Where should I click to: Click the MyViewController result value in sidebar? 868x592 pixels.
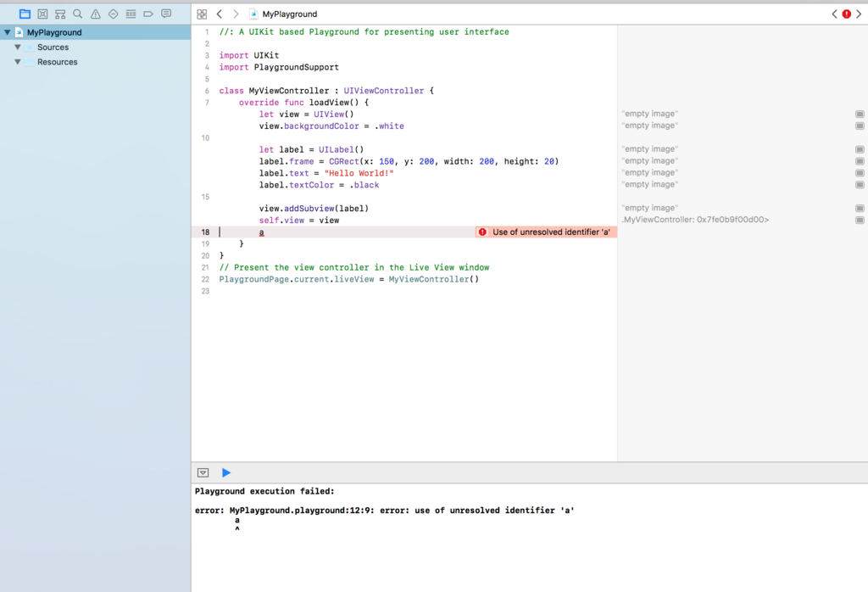point(695,220)
